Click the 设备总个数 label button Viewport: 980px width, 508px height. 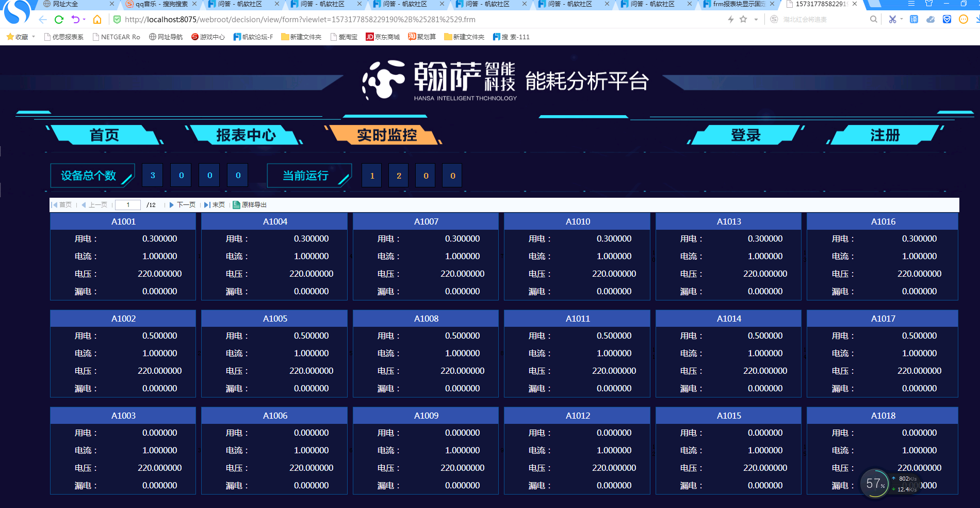click(93, 176)
